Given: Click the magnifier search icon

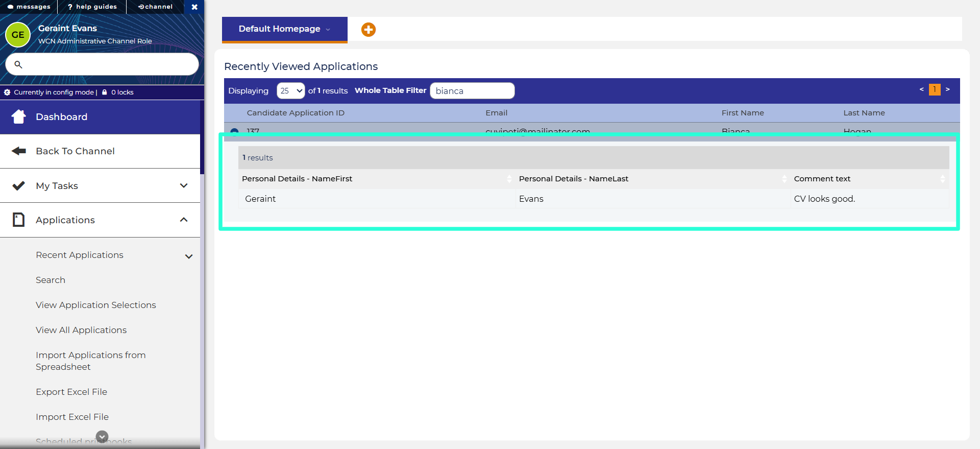Looking at the screenshot, I should coord(18,64).
